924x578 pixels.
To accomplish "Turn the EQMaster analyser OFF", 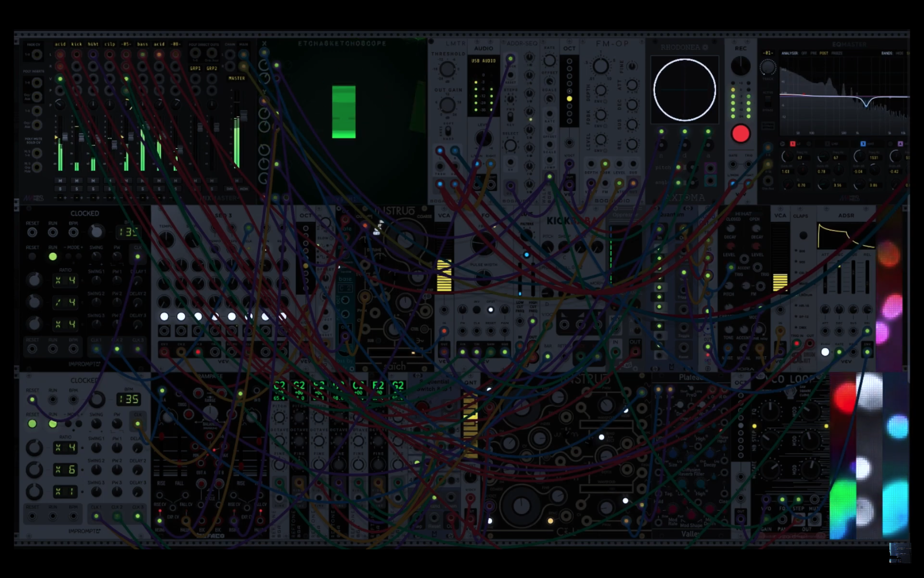I will pos(804,53).
